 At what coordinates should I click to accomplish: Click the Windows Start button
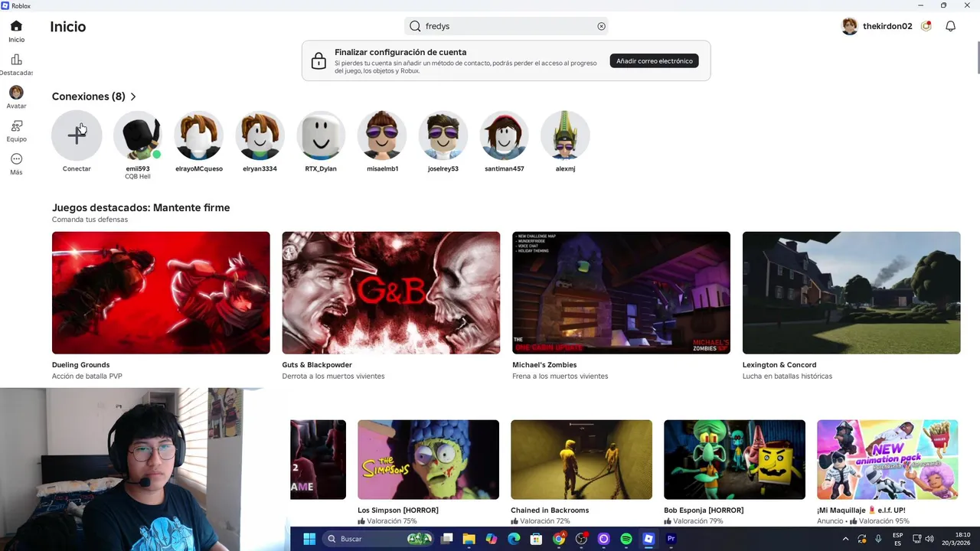point(309,539)
